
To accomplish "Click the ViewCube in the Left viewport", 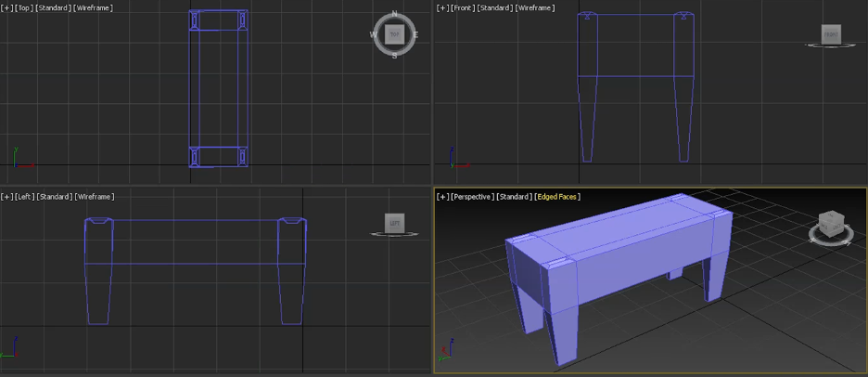I will click(x=394, y=223).
